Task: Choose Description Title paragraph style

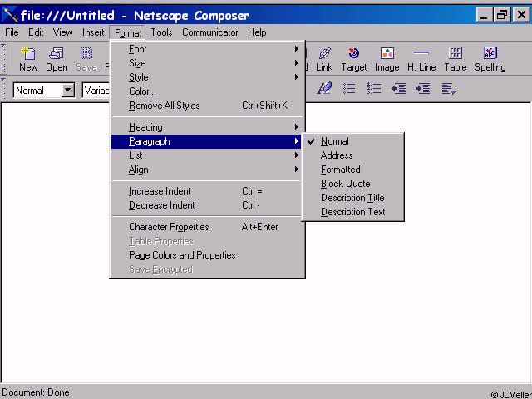Action: pyautogui.click(x=352, y=198)
